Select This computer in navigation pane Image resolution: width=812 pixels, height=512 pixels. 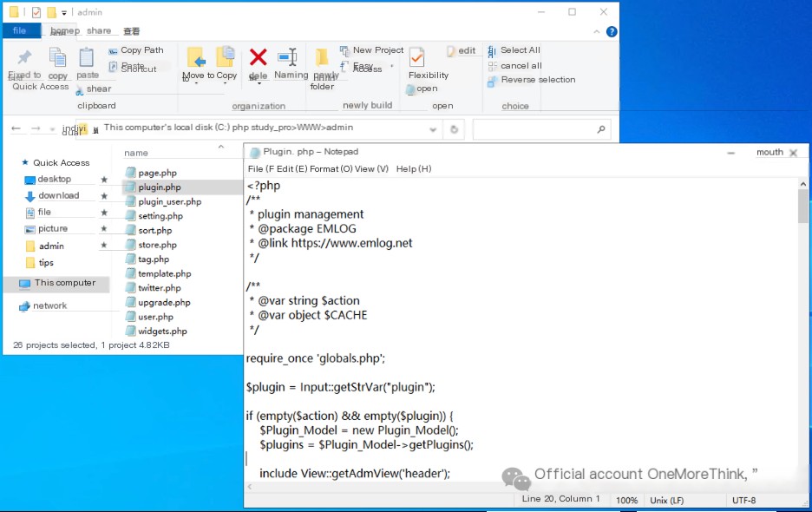click(64, 283)
